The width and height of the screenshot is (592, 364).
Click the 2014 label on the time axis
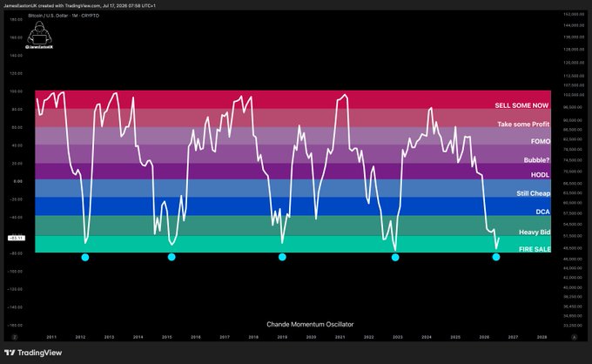[x=138, y=337]
